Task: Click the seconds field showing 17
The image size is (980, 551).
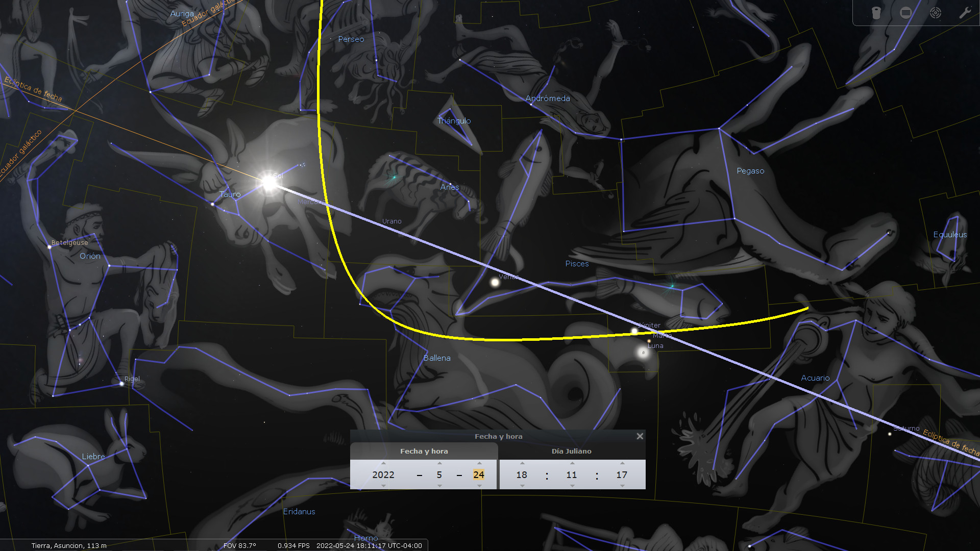Action: coord(622,474)
